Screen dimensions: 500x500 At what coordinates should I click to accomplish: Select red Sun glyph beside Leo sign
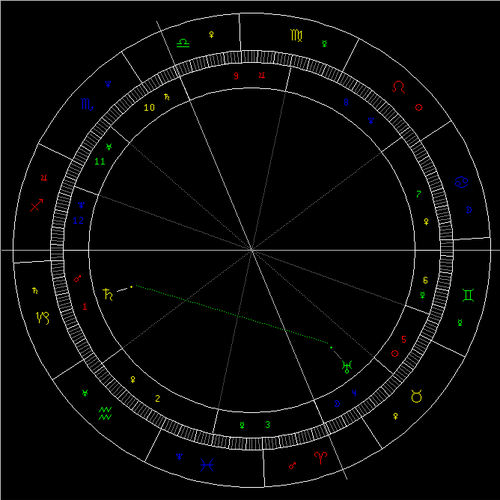419,107
